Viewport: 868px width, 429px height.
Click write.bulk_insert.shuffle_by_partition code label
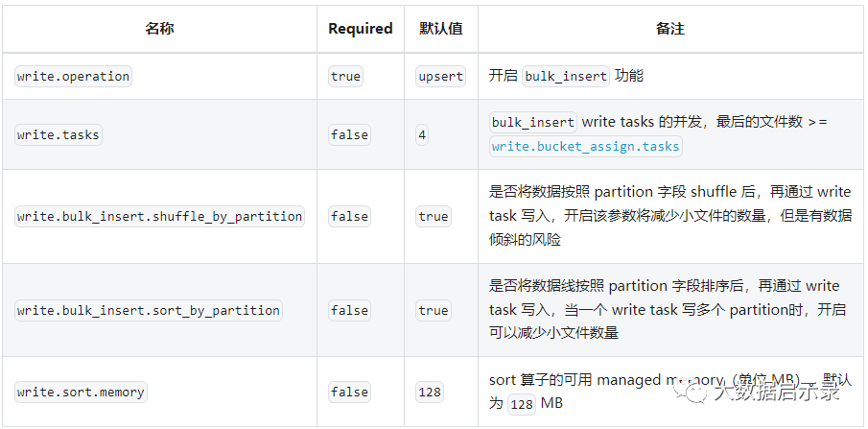click(159, 217)
